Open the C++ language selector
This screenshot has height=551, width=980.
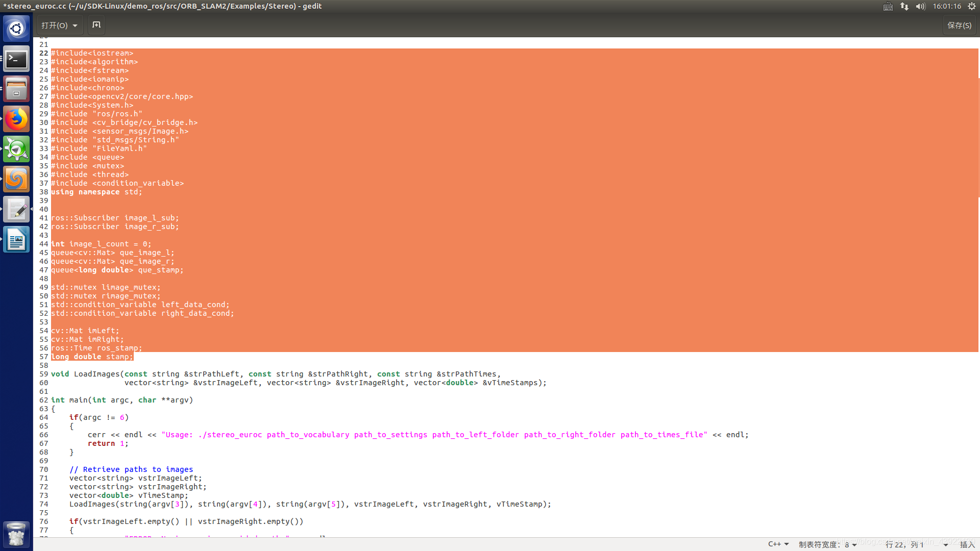tap(778, 544)
